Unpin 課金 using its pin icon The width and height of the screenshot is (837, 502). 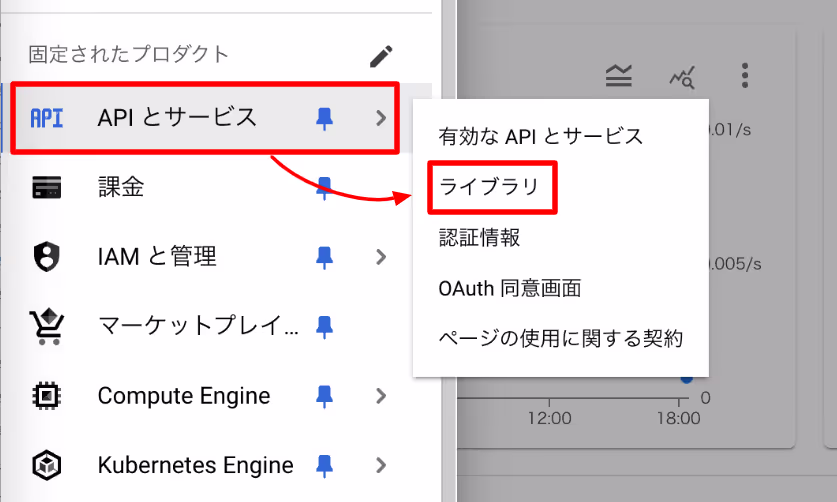point(324,188)
